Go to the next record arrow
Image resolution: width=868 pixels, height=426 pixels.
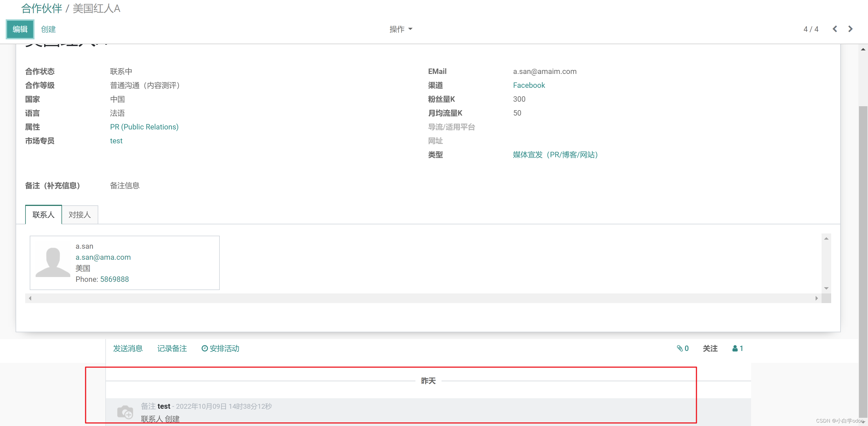click(x=850, y=29)
